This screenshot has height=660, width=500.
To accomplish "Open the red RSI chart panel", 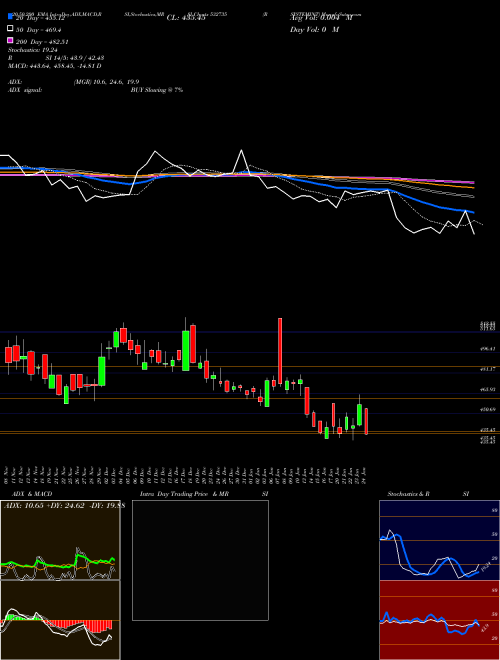I will click(439, 620).
